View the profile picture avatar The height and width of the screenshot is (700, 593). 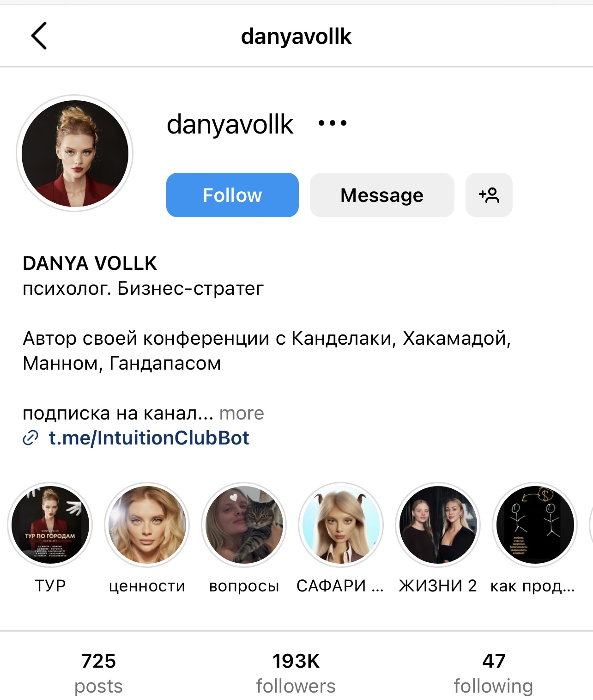[75, 153]
